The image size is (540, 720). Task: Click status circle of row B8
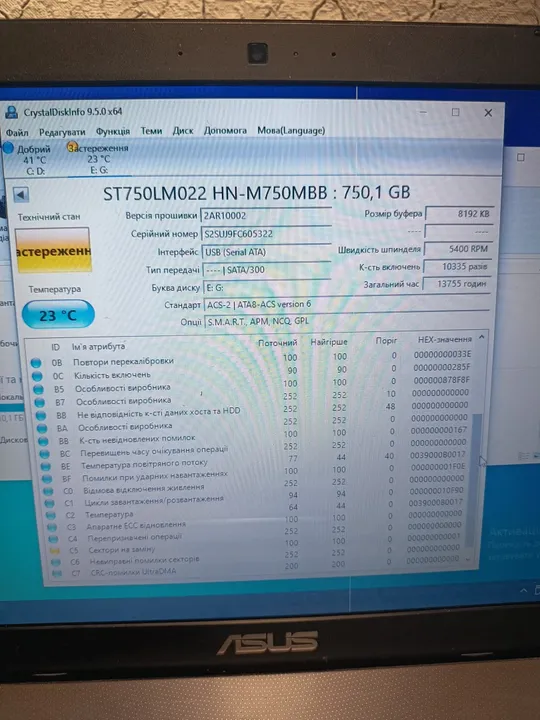41,416
